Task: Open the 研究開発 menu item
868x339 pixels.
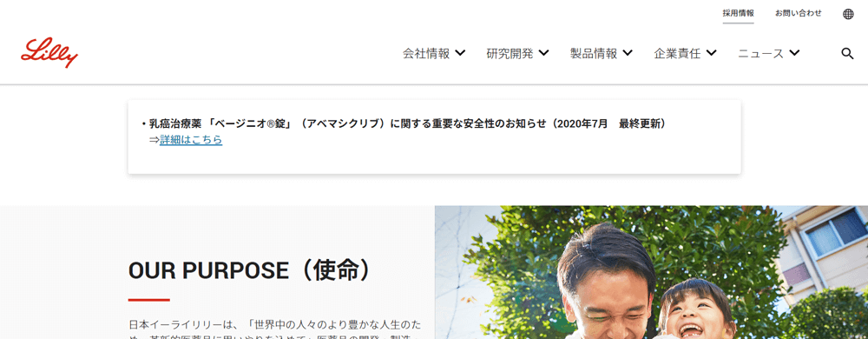Action: [x=510, y=54]
